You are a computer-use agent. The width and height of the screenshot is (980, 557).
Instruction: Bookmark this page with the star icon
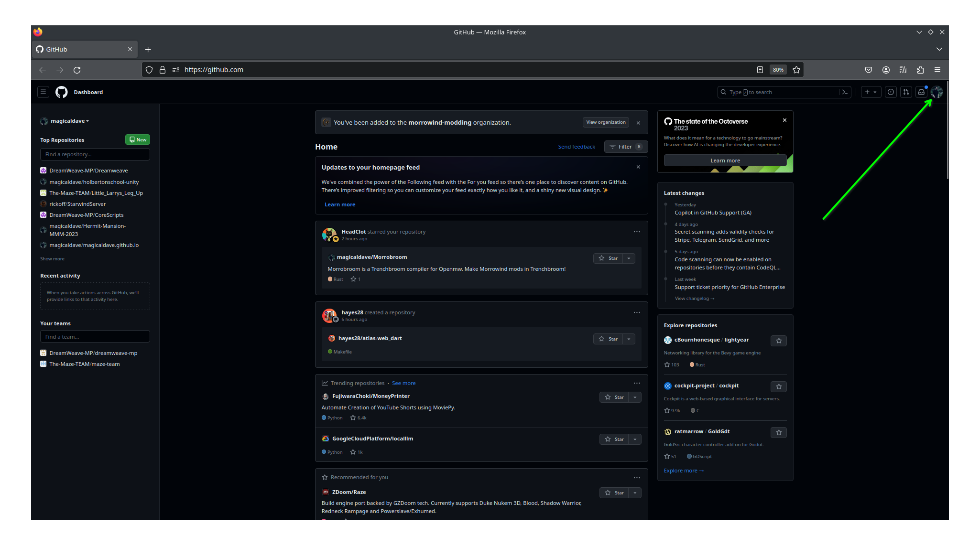796,70
